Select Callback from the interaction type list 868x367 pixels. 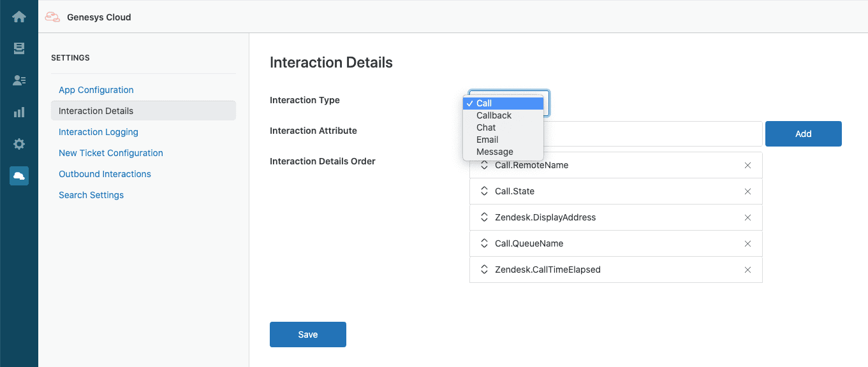tap(493, 115)
